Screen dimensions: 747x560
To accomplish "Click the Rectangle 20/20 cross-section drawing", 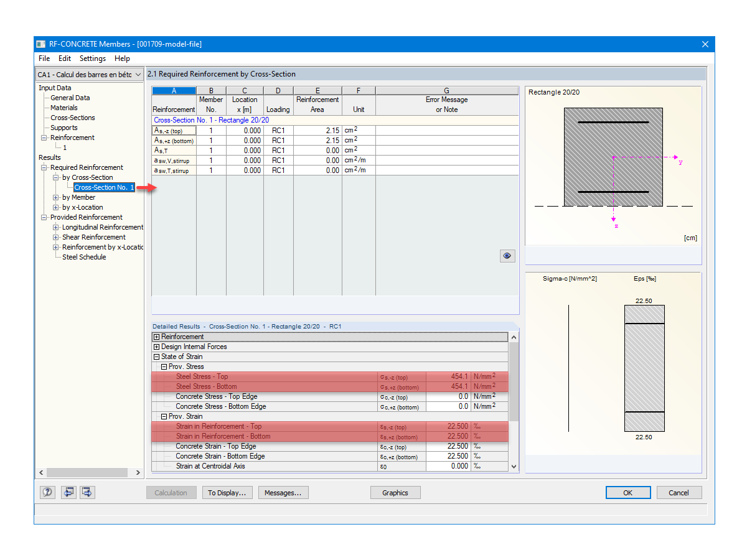I will [x=613, y=156].
